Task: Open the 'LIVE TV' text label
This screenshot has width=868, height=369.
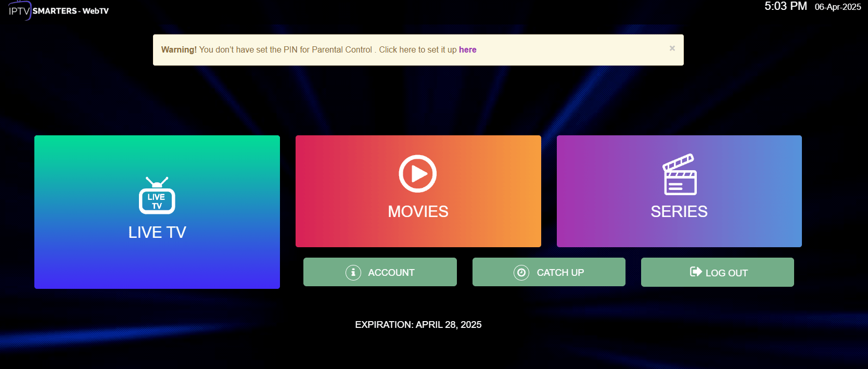Action: pos(157,232)
